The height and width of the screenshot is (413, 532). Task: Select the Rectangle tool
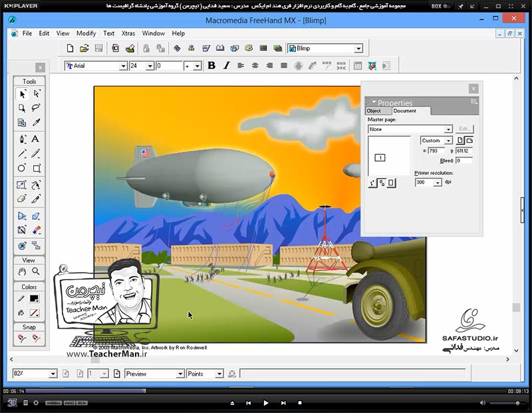(x=37, y=168)
